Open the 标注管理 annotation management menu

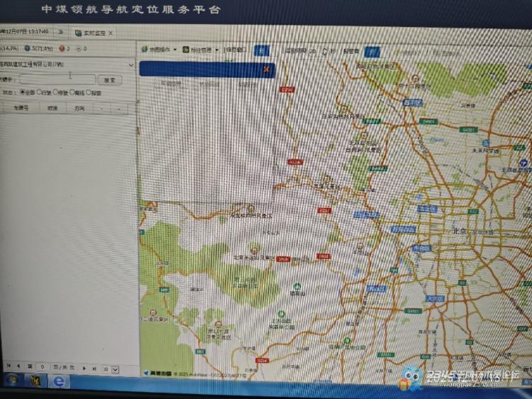point(201,50)
